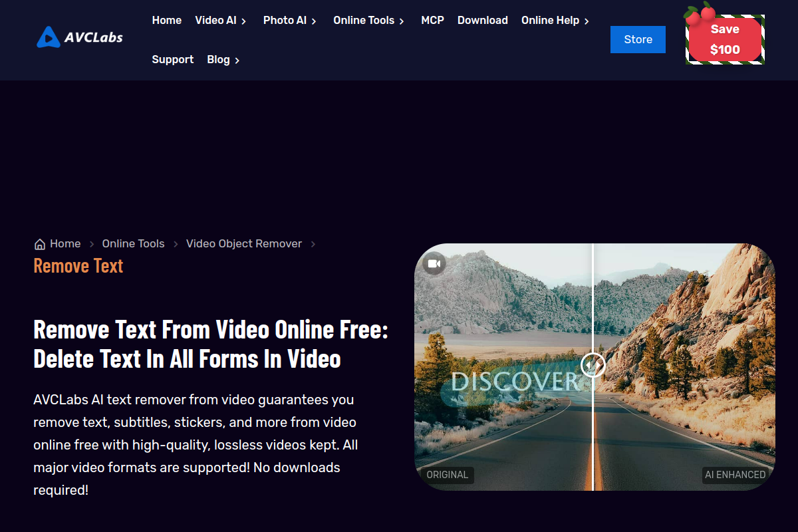
Task: Open the Home menu item
Action: (x=167, y=21)
